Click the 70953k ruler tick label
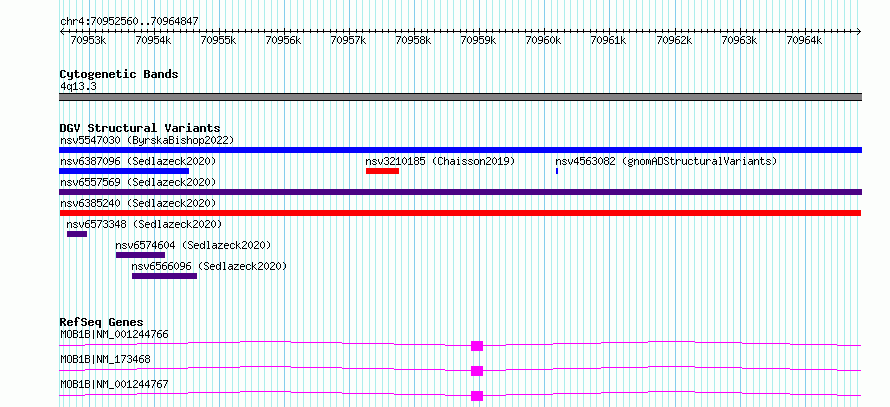Image resolution: width=890 pixels, height=407 pixels. click(x=88, y=41)
